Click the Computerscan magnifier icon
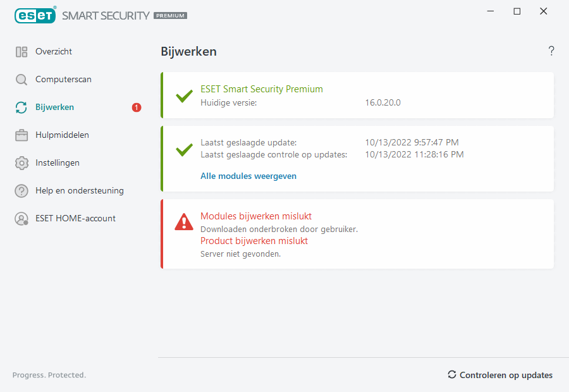Image resolution: width=569 pixels, height=392 pixels. (21, 80)
